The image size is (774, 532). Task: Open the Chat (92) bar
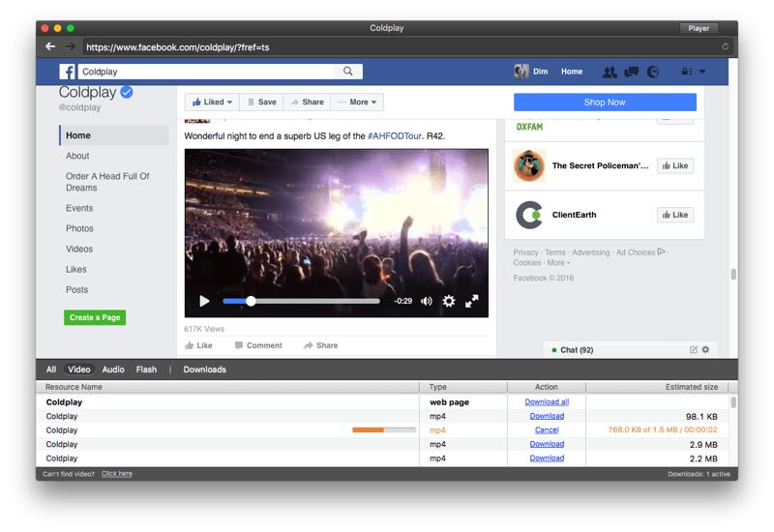coord(630,349)
